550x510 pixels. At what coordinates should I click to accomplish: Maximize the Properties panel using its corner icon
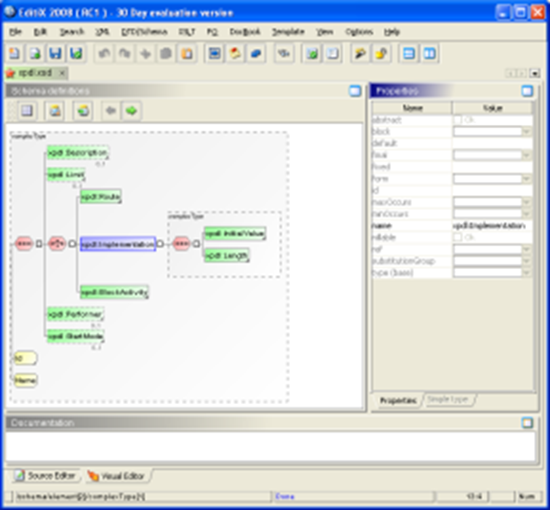(x=527, y=91)
